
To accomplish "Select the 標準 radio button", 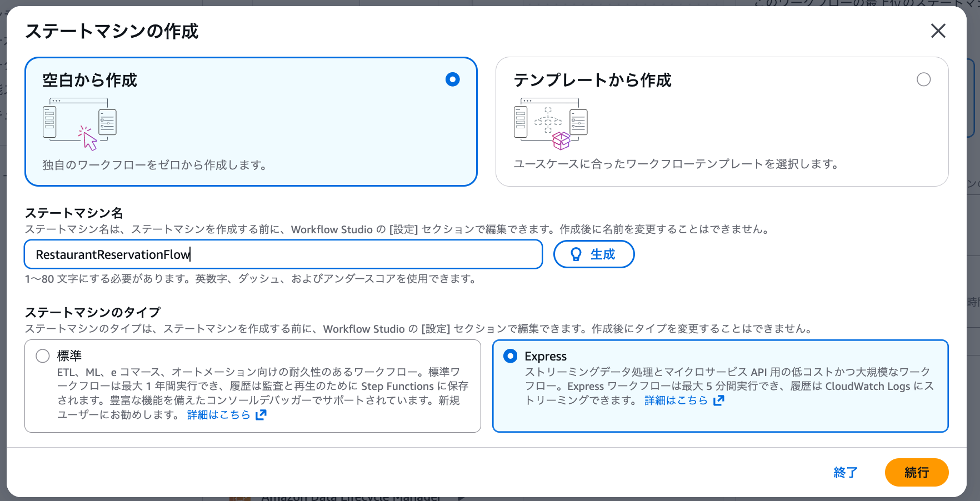I will click(42, 356).
